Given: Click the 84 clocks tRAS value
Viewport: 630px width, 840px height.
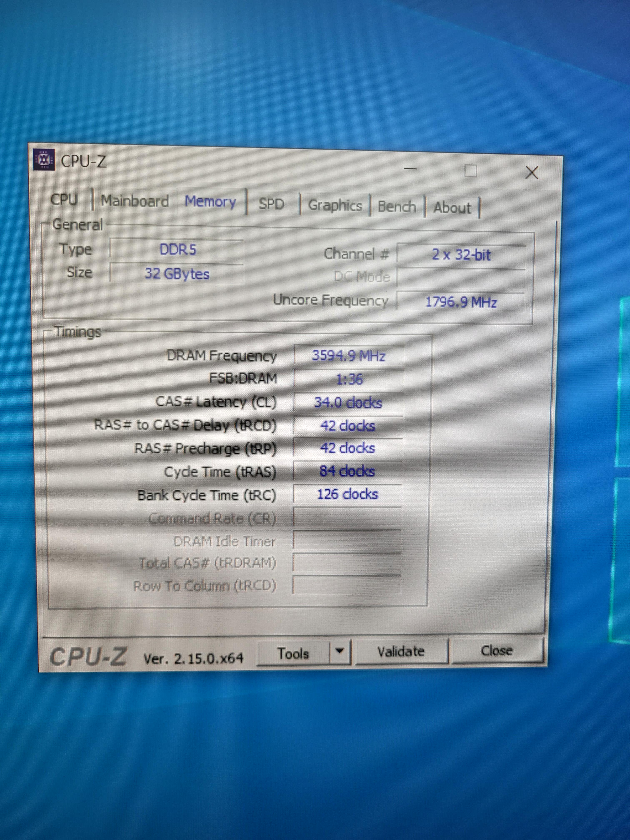Looking at the screenshot, I should point(347,471).
